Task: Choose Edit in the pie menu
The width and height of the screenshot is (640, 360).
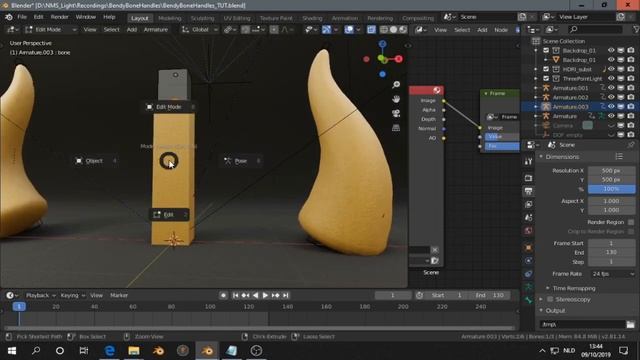Action: coord(169,215)
